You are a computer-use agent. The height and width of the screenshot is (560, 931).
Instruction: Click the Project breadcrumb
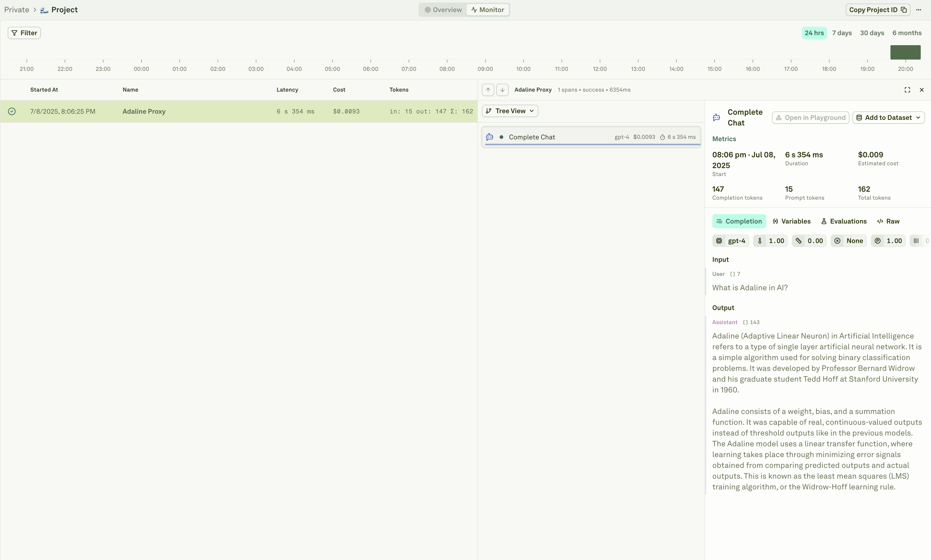click(x=64, y=10)
